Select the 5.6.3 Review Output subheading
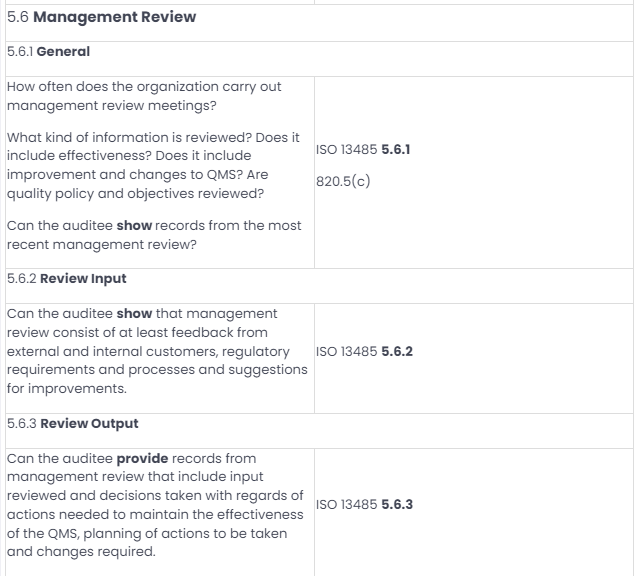 click(73, 424)
